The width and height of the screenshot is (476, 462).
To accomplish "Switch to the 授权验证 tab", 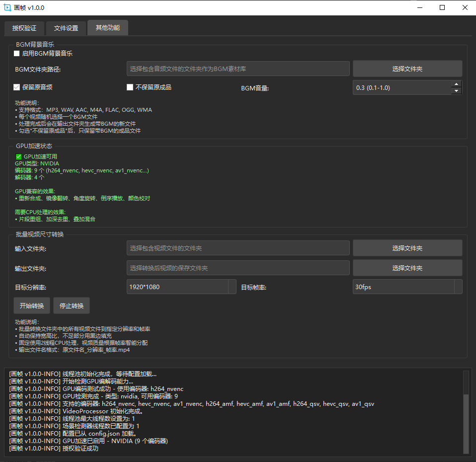I will click(24, 28).
